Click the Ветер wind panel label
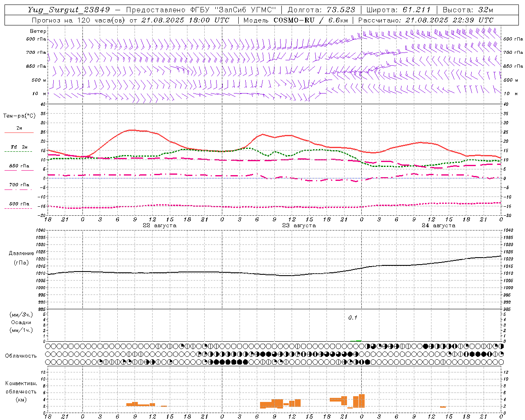This screenshot has height=420, width=525. tap(38, 31)
